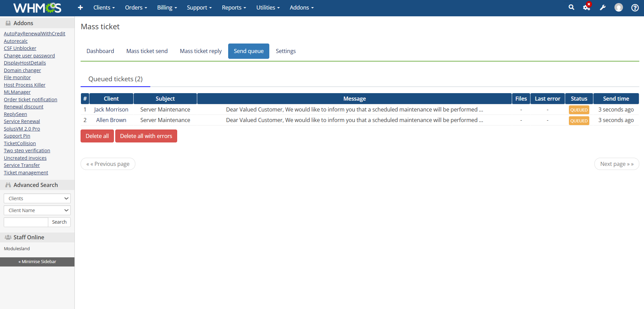Screen dimensions: 644x309
Task: Click the Send time column header
Action: click(x=616, y=99)
